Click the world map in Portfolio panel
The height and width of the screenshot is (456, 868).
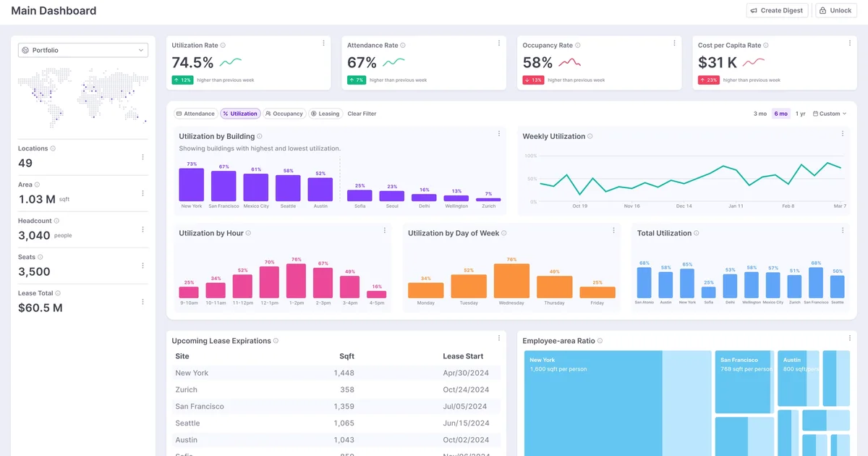[83, 97]
